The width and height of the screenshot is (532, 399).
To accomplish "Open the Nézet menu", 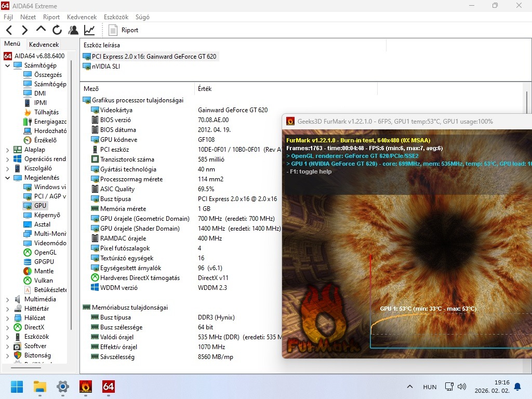I will [28, 17].
